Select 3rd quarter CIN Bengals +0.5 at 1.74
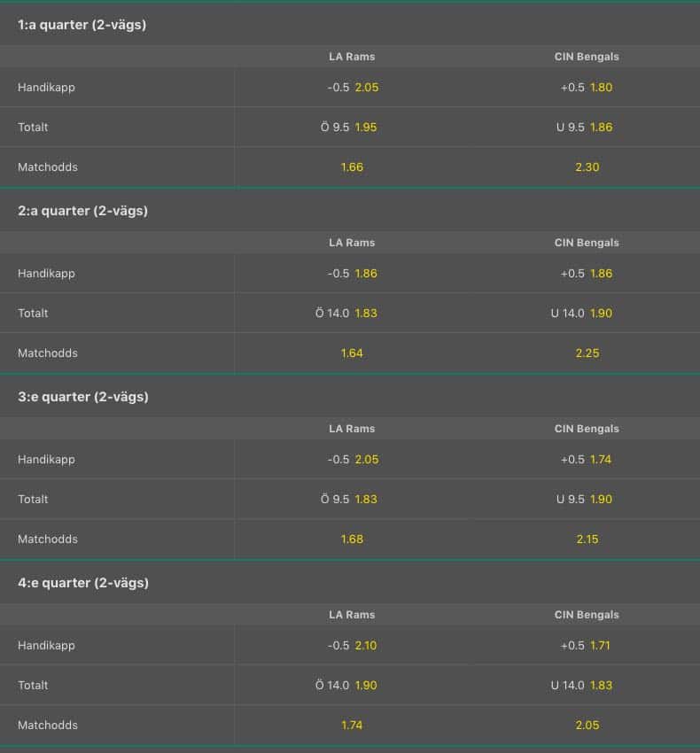700x753 pixels. pos(586,460)
